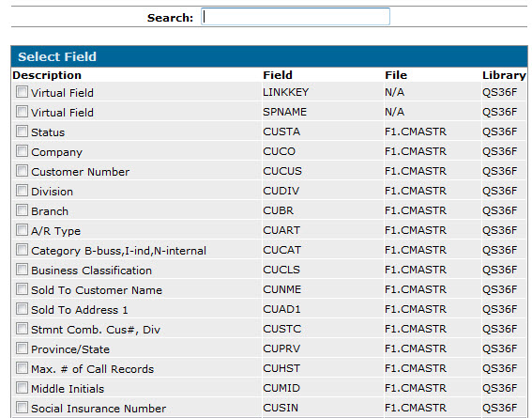Check the Branch field box

coord(23,209)
